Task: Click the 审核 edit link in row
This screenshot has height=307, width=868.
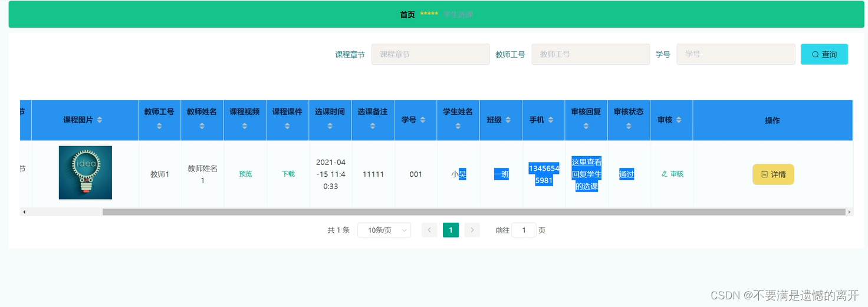Action: 672,174
